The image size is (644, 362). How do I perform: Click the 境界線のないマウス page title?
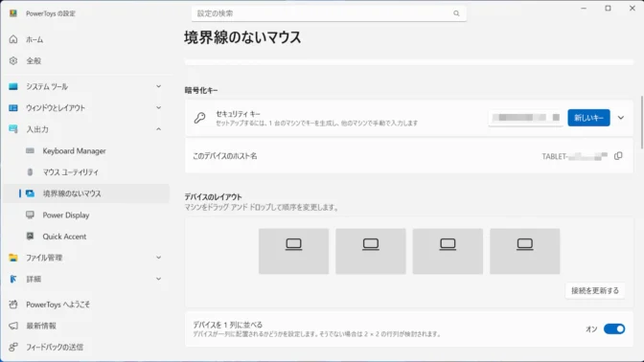click(x=242, y=37)
